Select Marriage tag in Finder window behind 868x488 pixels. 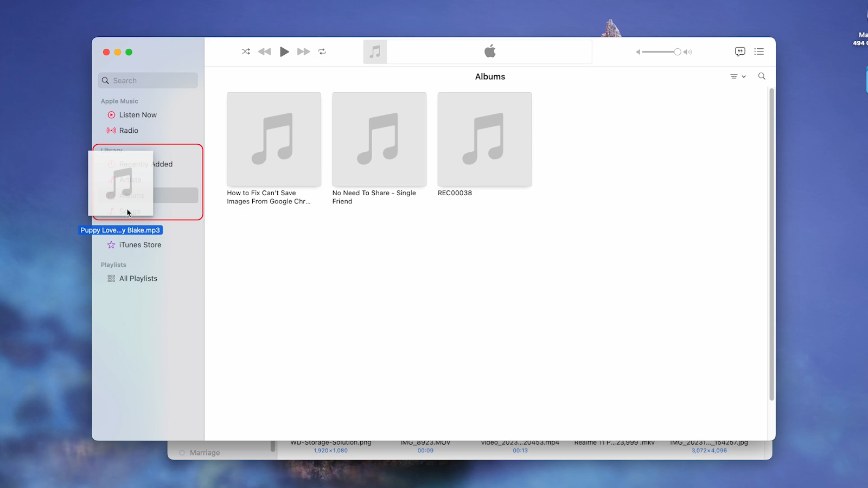pyautogui.click(x=205, y=453)
